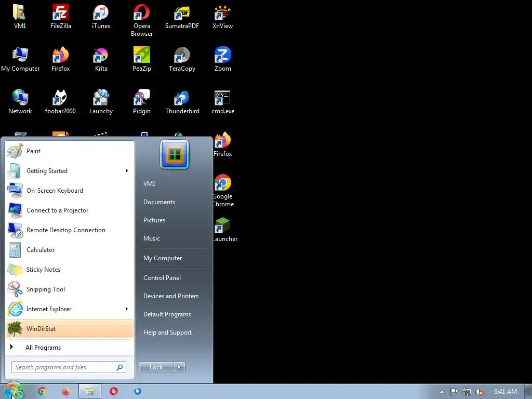Click the 9:41 AM clock
Image resolution: width=532 pixels, height=399 pixels.
click(505, 392)
